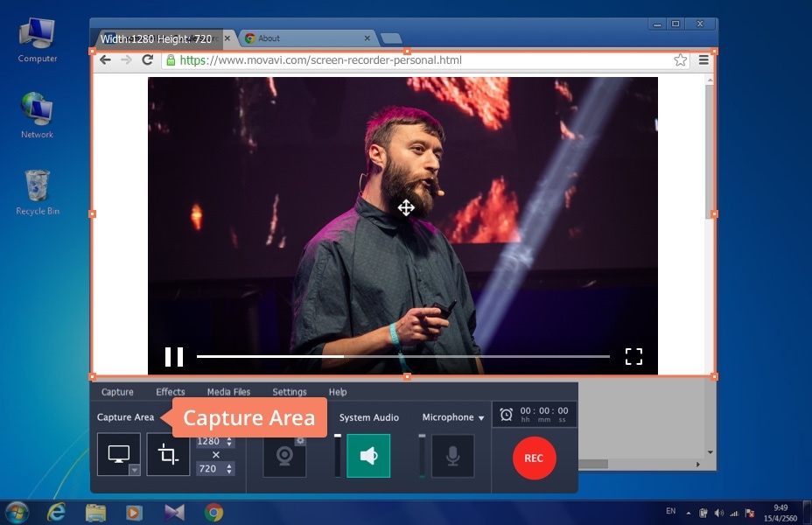Open Movavi app taskbar icon
The width and height of the screenshot is (812, 525).
coord(174,513)
